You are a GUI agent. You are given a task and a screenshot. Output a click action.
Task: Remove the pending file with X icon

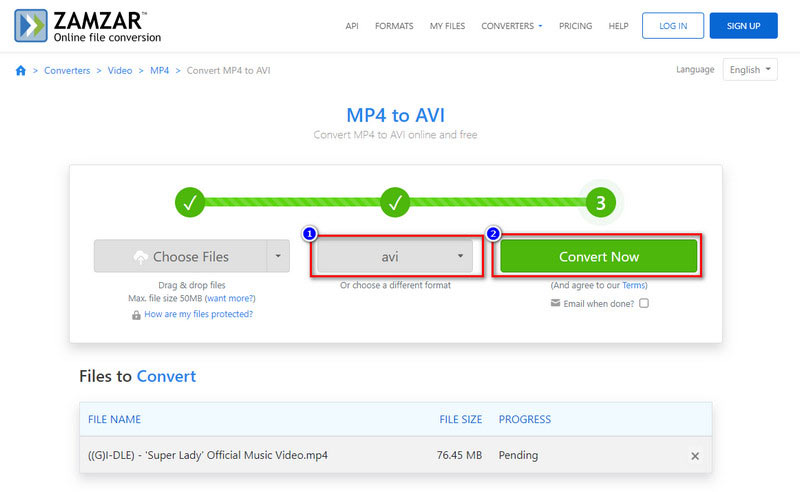point(695,456)
